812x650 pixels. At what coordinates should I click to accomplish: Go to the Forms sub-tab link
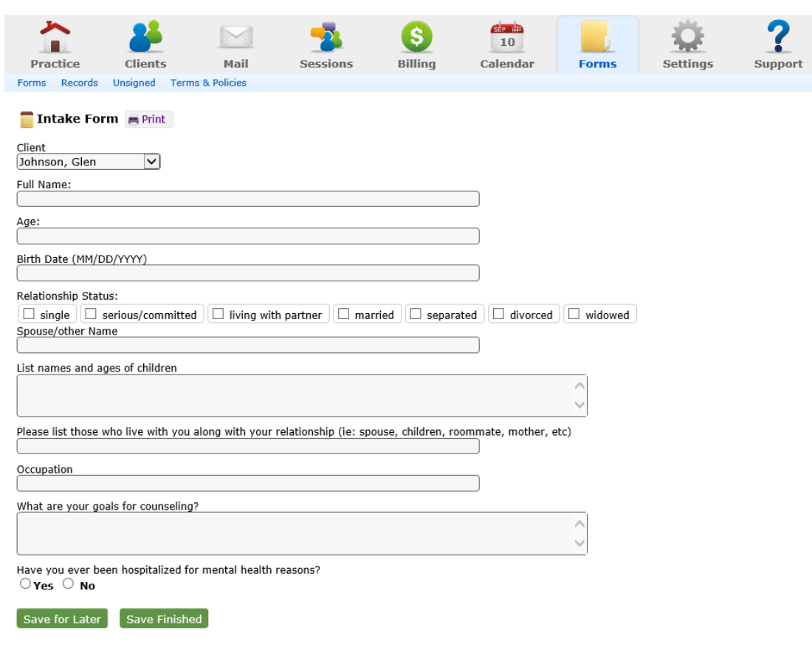point(32,83)
